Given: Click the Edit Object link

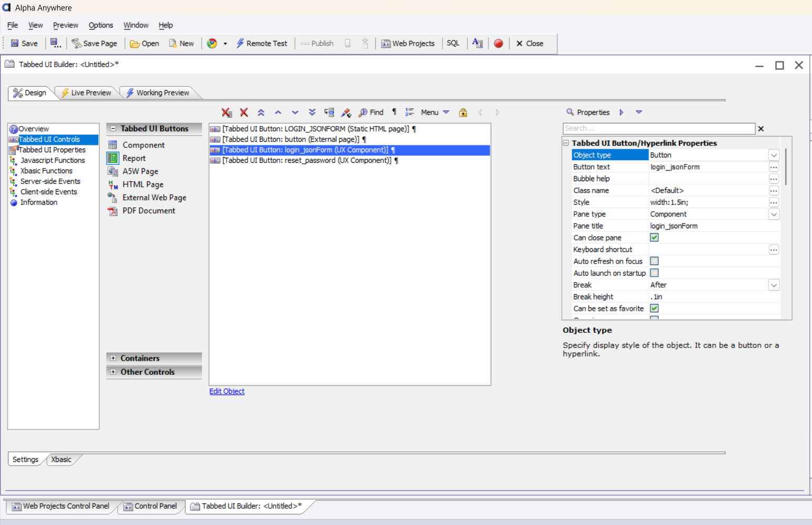Looking at the screenshot, I should pos(227,391).
